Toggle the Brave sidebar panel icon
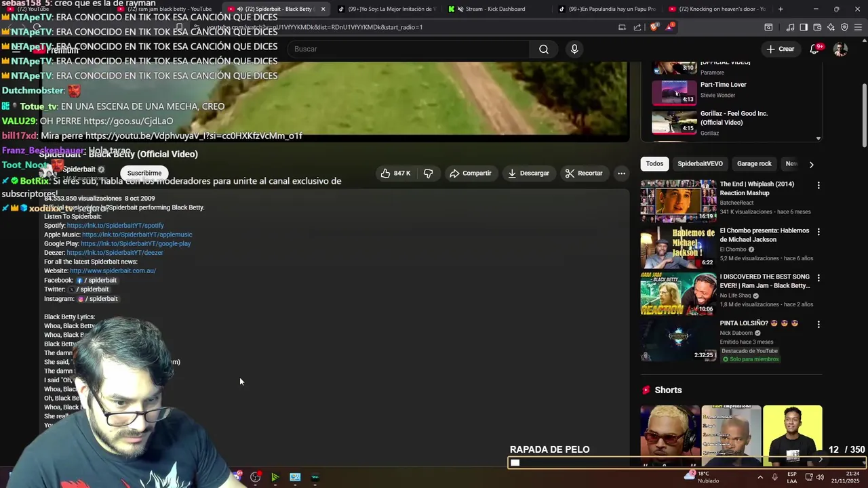The image size is (868, 488). coord(804,27)
